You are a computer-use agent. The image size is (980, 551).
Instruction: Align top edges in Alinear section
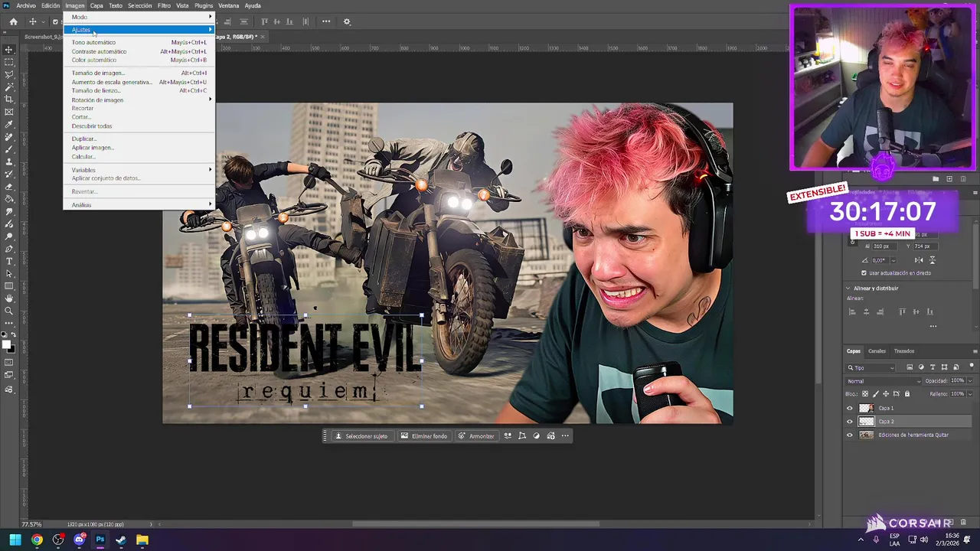(x=902, y=311)
